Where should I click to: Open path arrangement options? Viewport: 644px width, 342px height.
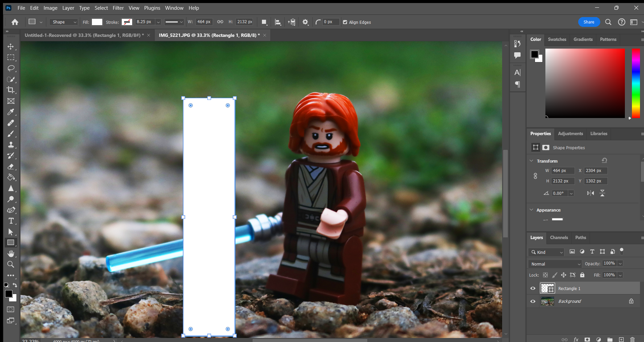tap(291, 22)
